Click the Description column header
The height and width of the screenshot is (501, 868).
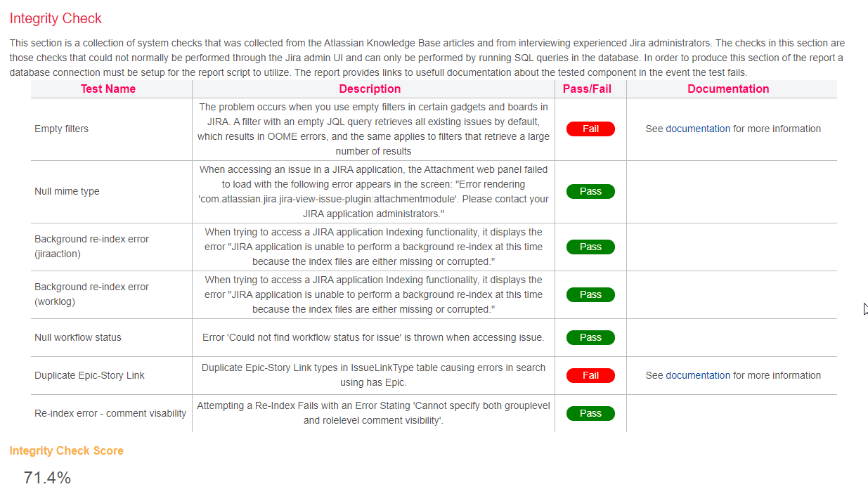coord(370,89)
